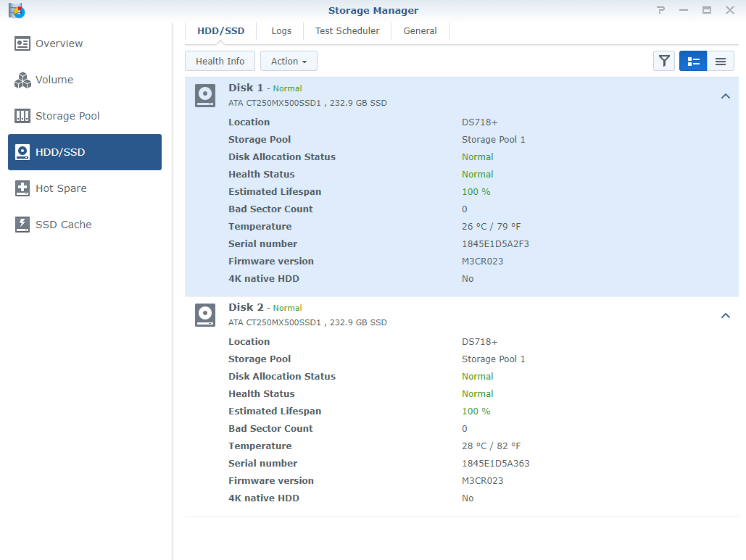Click Disk 2 firmware version M3CR023
746x560 pixels.
[x=482, y=481]
